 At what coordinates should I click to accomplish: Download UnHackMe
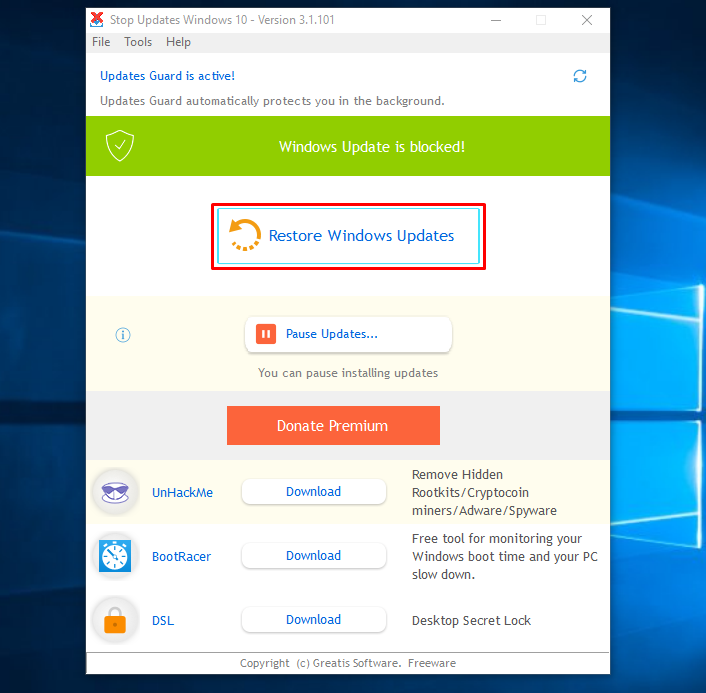[x=314, y=492]
